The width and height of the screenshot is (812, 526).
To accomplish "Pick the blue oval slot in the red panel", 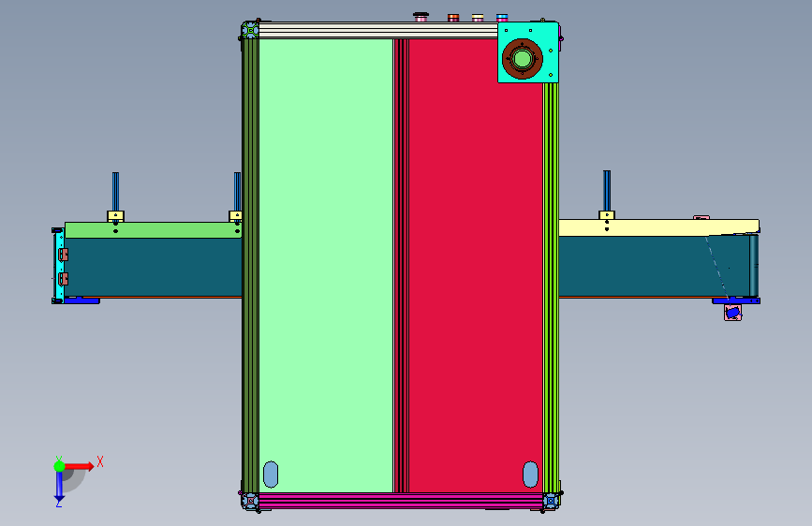I will [530, 475].
